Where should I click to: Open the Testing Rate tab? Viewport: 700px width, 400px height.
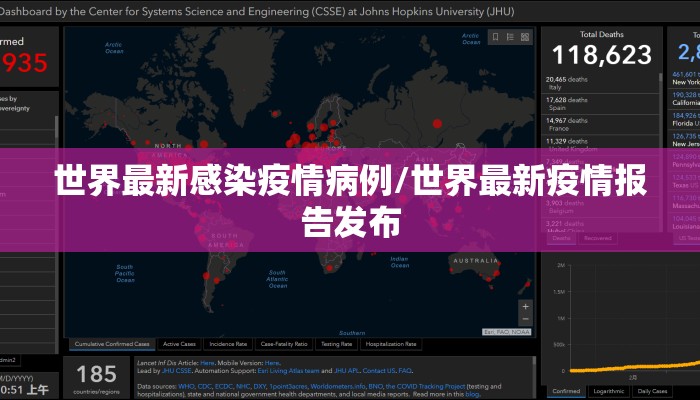pos(336,344)
